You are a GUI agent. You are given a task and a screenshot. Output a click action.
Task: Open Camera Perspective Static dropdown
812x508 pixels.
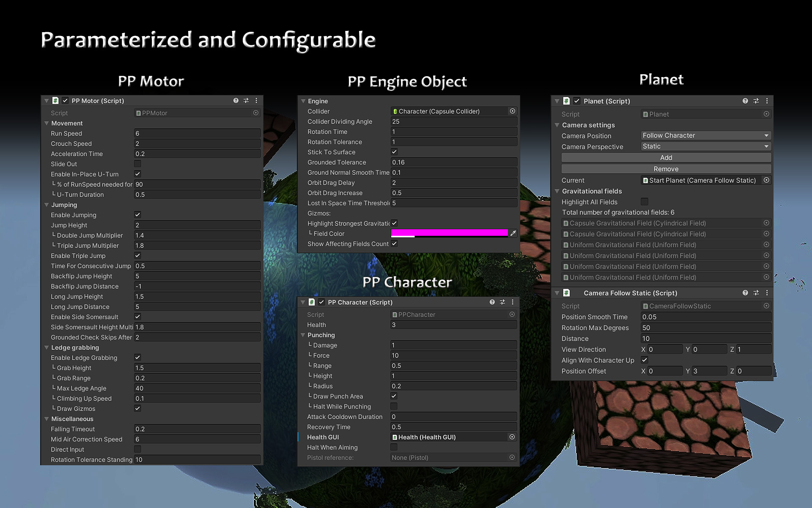tap(705, 146)
